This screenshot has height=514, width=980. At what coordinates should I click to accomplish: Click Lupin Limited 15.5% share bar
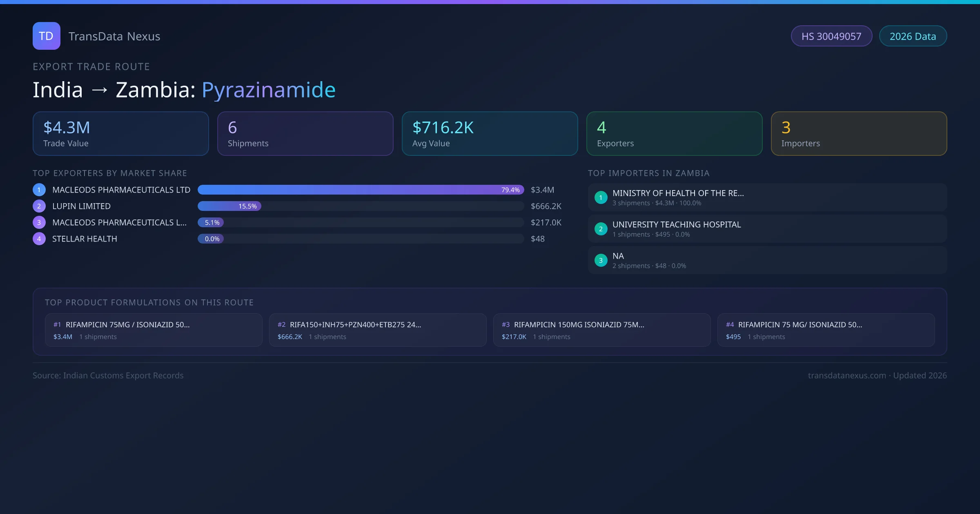(229, 206)
